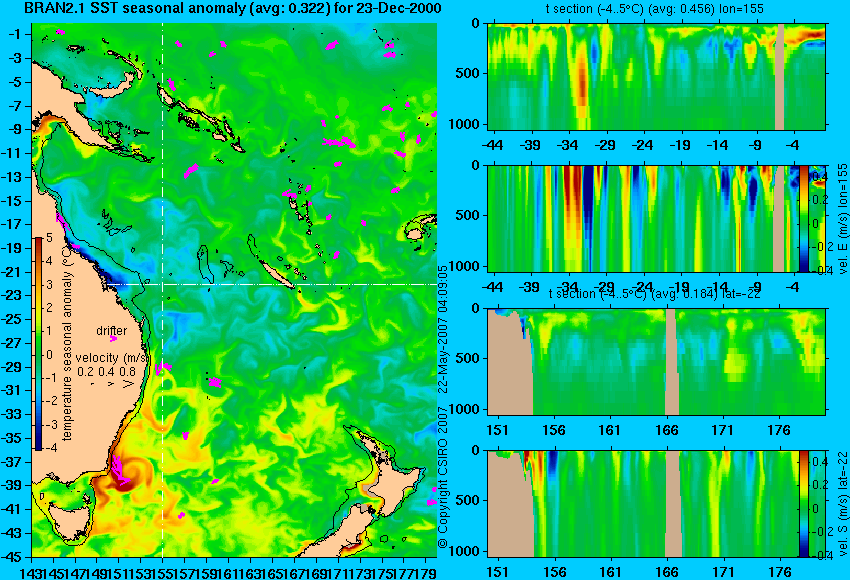The height and width of the screenshot is (580, 850).
Task: Click the 'vel. E (m/s) lon=155' axis label
Action: 842,218
